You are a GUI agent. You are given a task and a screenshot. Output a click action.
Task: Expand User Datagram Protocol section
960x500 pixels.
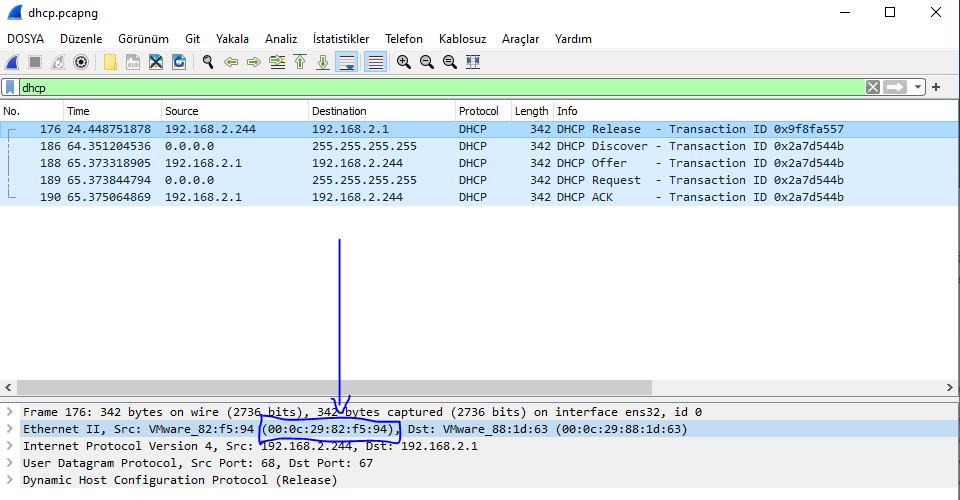(9, 463)
